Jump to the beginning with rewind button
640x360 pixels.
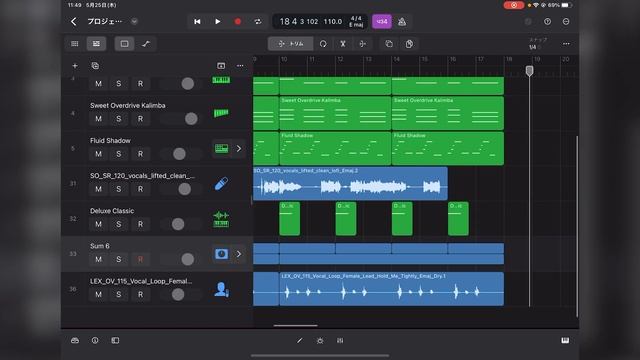click(x=197, y=22)
